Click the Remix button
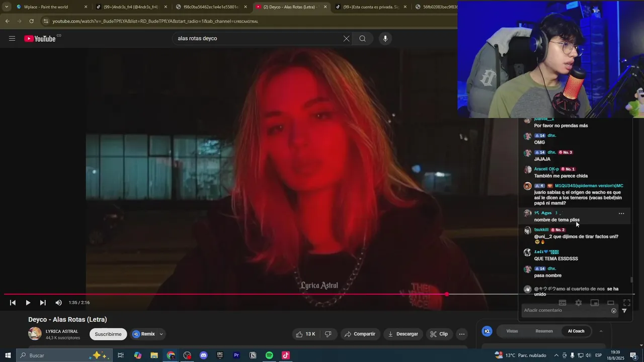644x362 pixels. click(144, 334)
